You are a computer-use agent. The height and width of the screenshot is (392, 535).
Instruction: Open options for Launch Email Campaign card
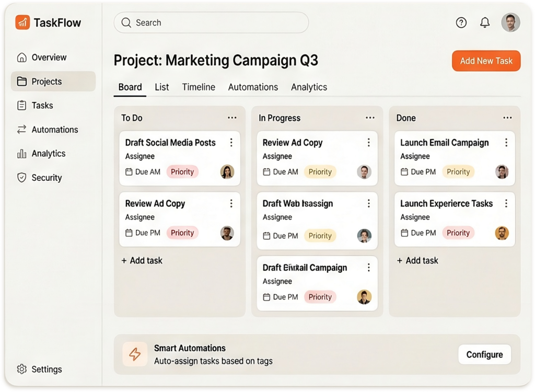click(x=506, y=143)
